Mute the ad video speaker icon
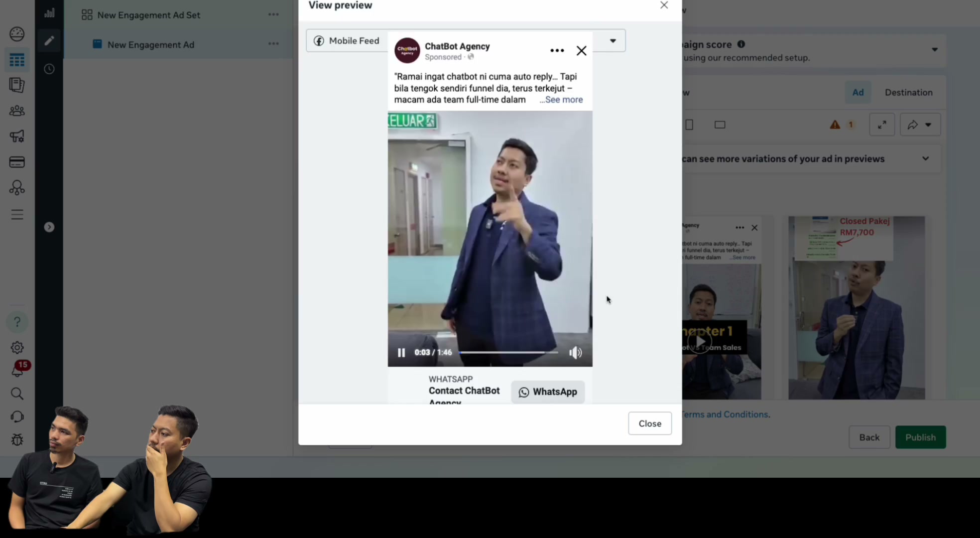980x538 pixels. pos(576,352)
